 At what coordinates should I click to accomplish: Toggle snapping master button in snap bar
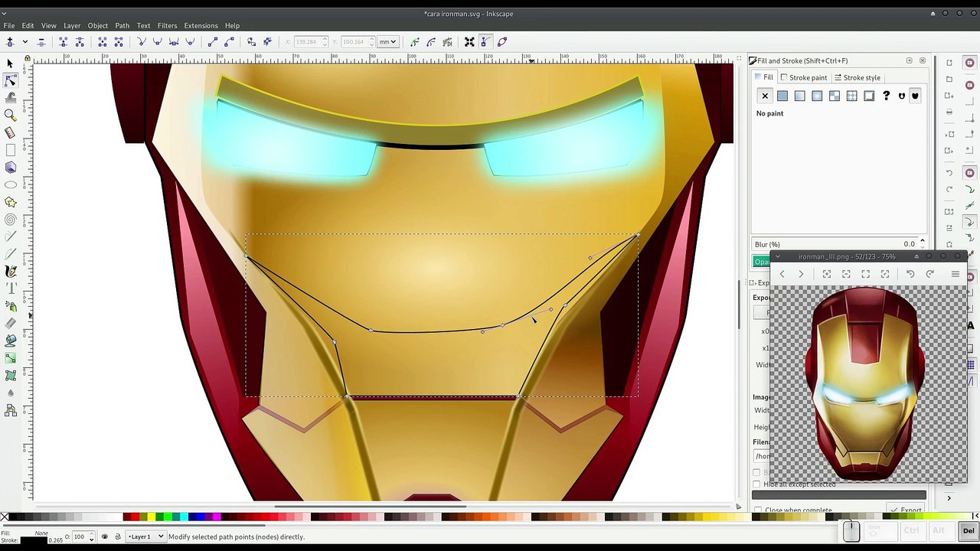point(969,63)
